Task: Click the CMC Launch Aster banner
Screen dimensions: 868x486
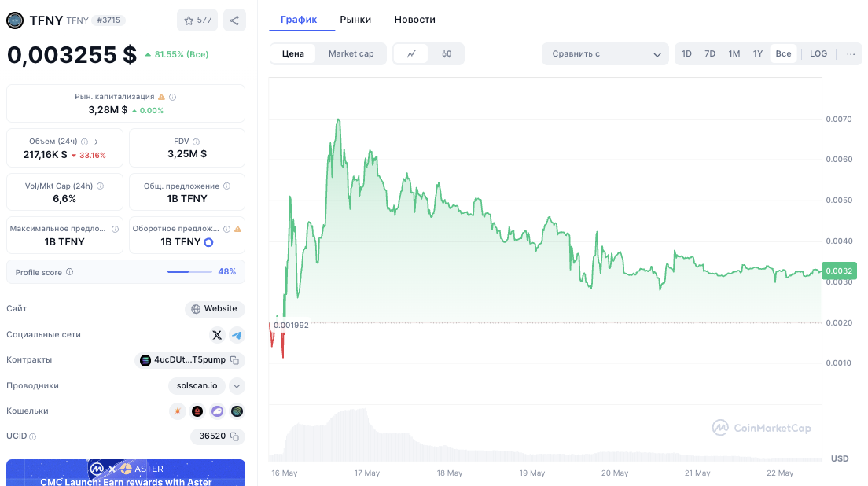Action: pos(126,473)
